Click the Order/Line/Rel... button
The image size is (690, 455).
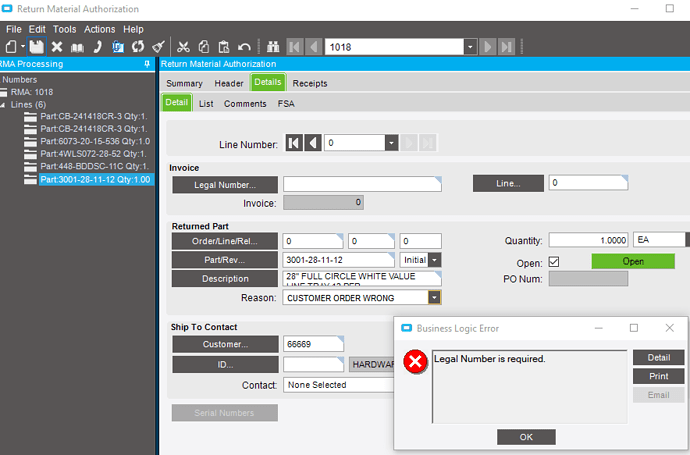tap(224, 241)
